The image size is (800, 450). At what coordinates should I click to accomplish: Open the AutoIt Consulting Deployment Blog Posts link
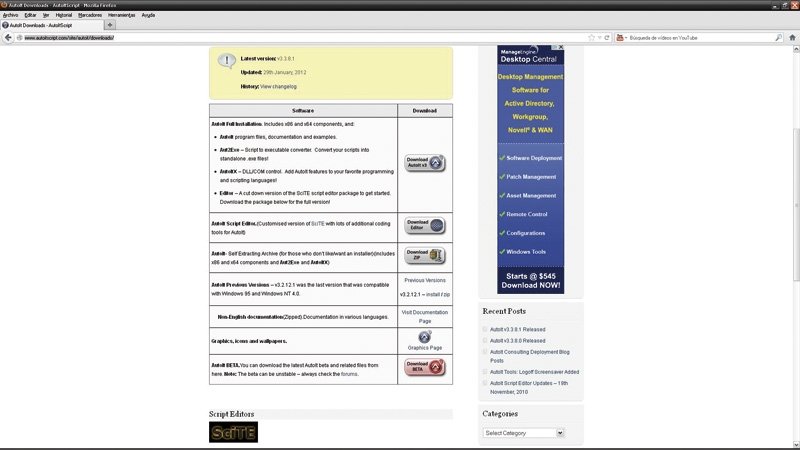tap(530, 356)
